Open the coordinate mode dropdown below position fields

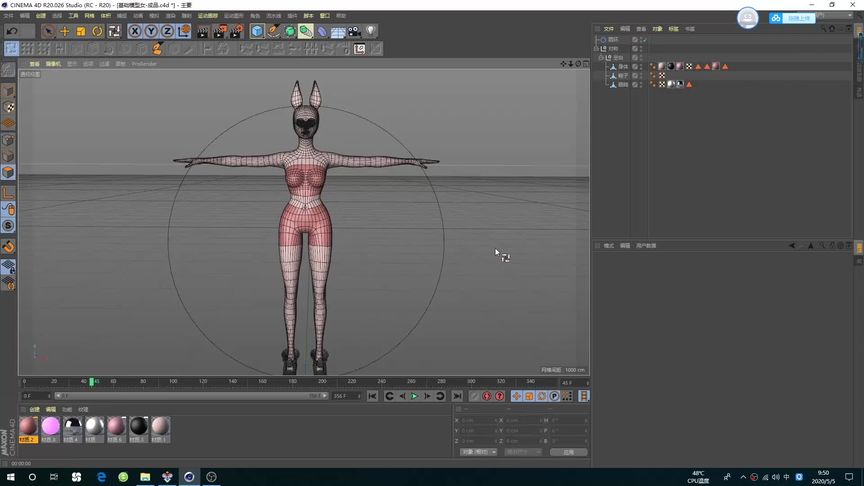coord(479,452)
